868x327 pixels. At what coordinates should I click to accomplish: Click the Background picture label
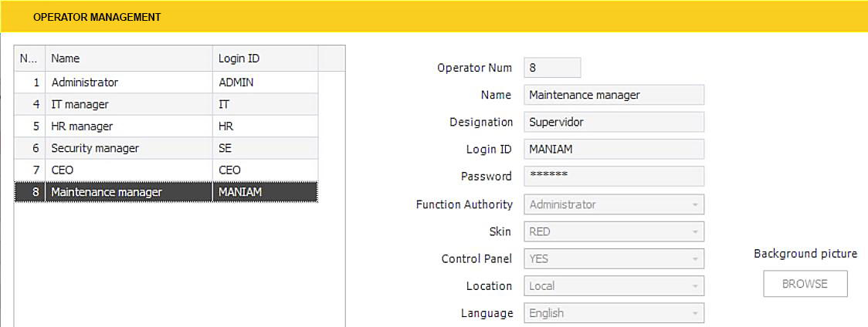point(805,254)
